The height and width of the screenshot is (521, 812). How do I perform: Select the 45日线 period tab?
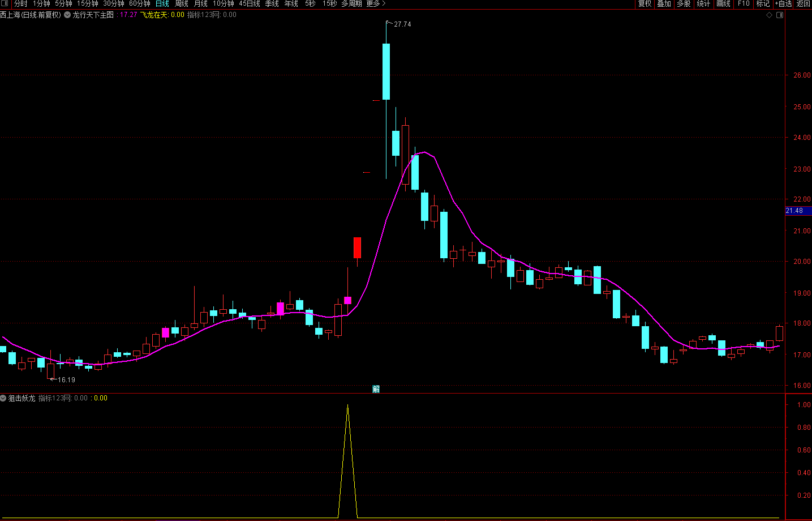250,4
